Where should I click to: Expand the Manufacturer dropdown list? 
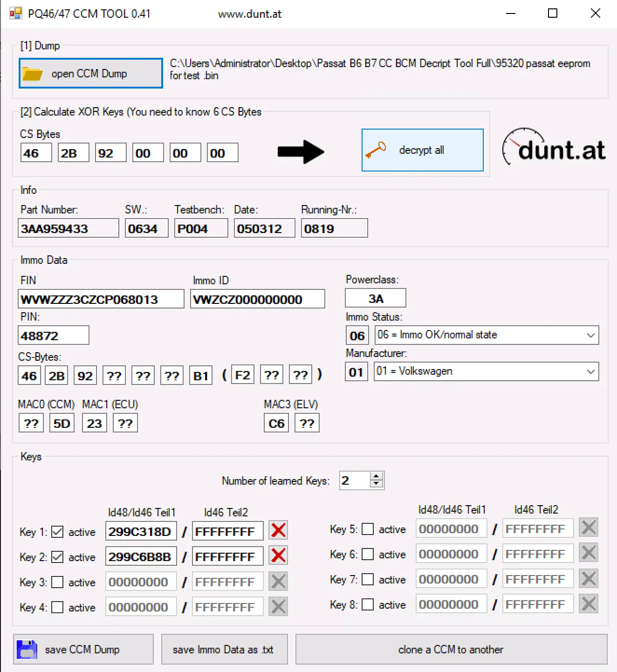(x=590, y=371)
